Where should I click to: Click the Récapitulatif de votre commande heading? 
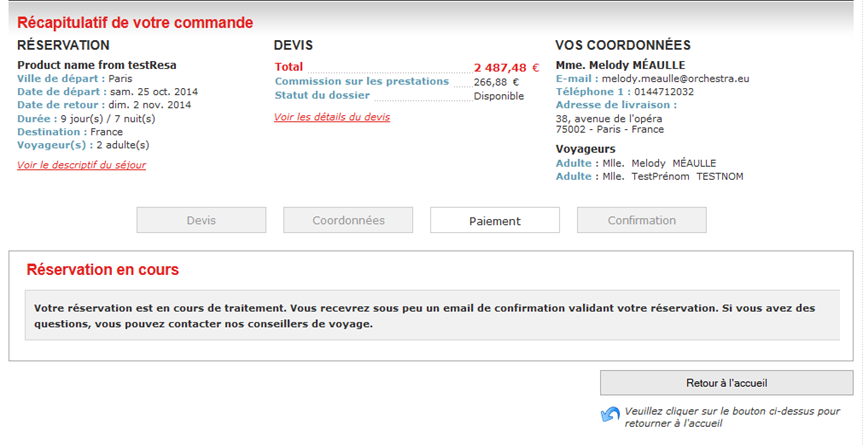pyautogui.click(x=135, y=23)
